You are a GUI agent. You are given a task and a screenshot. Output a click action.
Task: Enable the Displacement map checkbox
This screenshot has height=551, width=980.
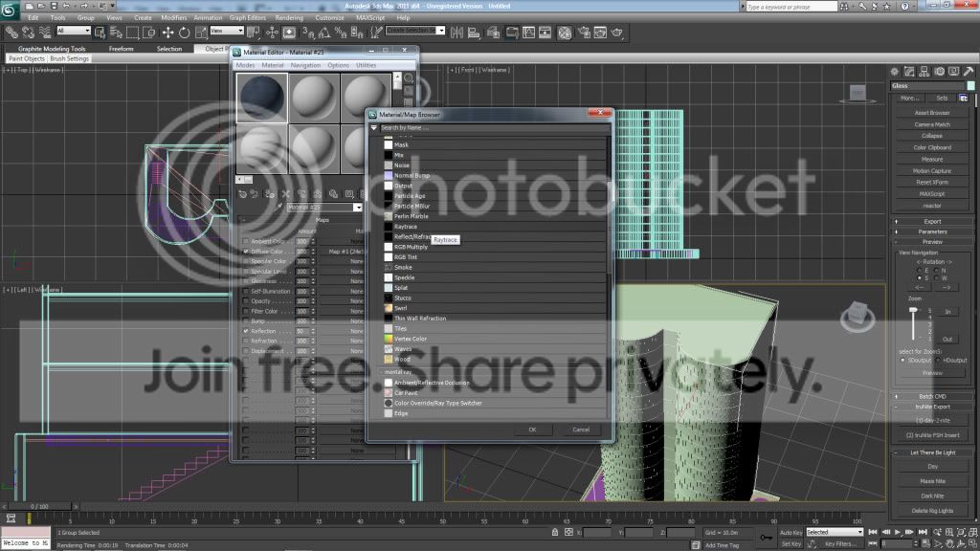[x=246, y=351]
